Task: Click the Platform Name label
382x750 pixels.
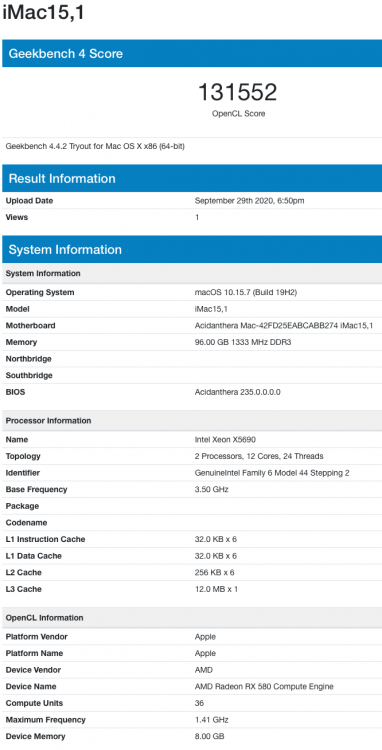Action: click(x=34, y=653)
